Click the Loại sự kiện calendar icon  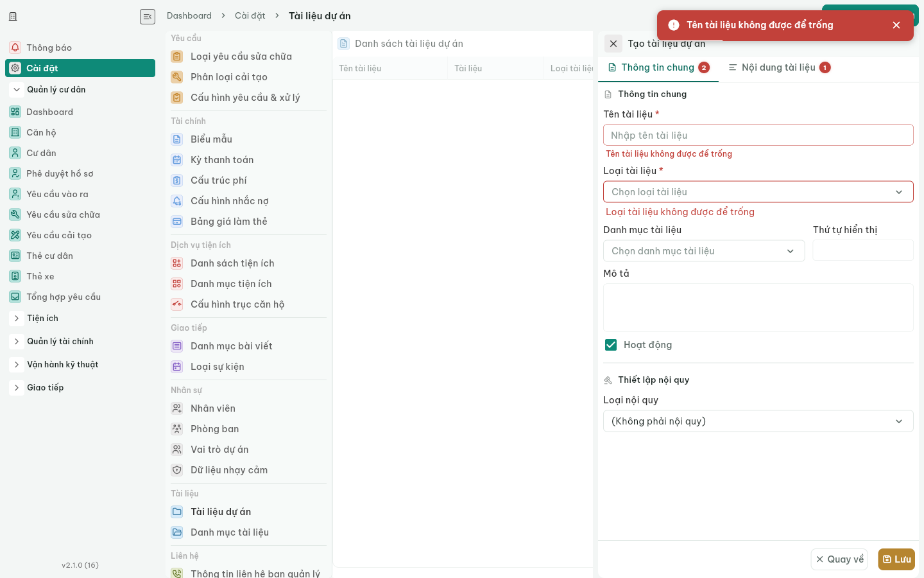point(177,367)
